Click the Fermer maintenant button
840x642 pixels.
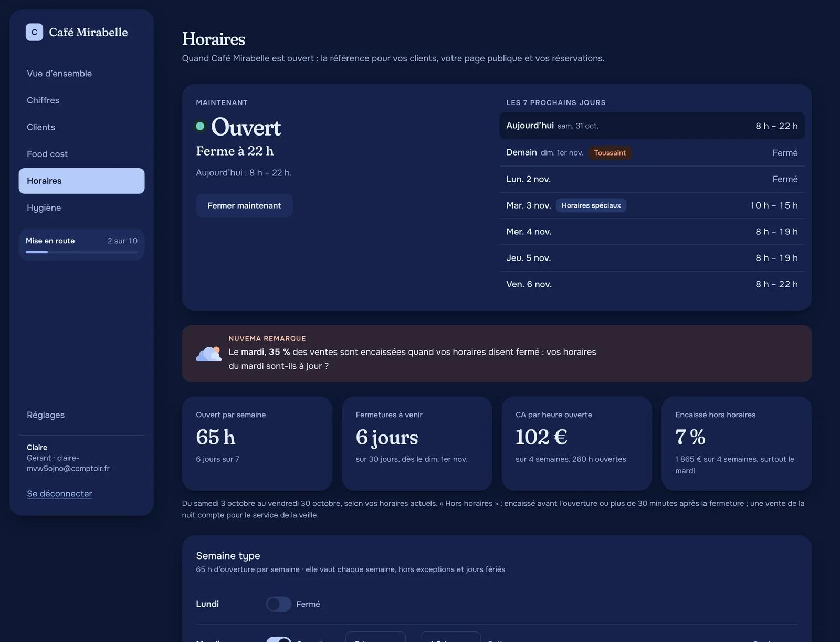[244, 205]
